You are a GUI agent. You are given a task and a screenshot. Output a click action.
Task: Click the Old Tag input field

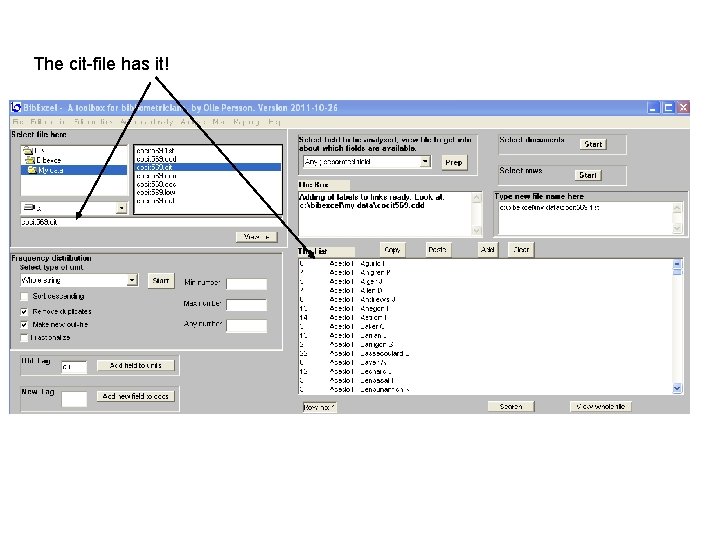click(74, 367)
